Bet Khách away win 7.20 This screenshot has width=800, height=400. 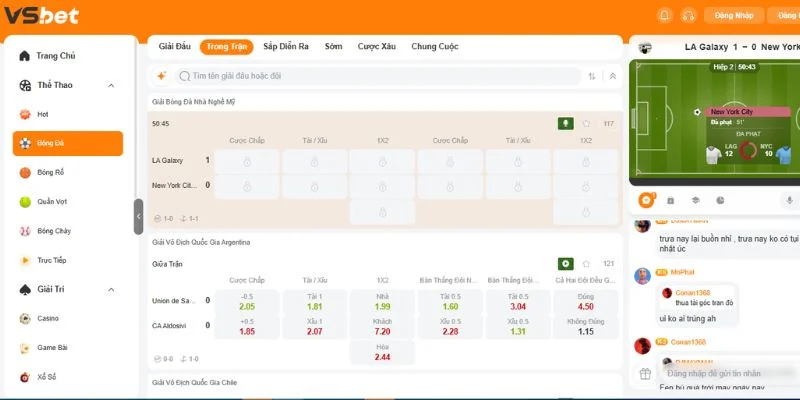point(382,327)
